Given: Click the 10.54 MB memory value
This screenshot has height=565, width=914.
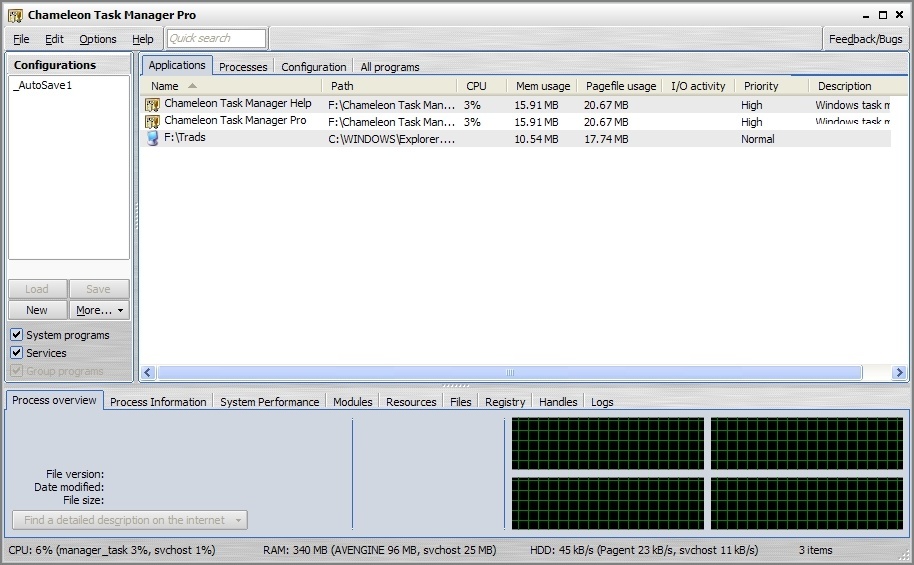Looking at the screenshot, I should 536,139.
